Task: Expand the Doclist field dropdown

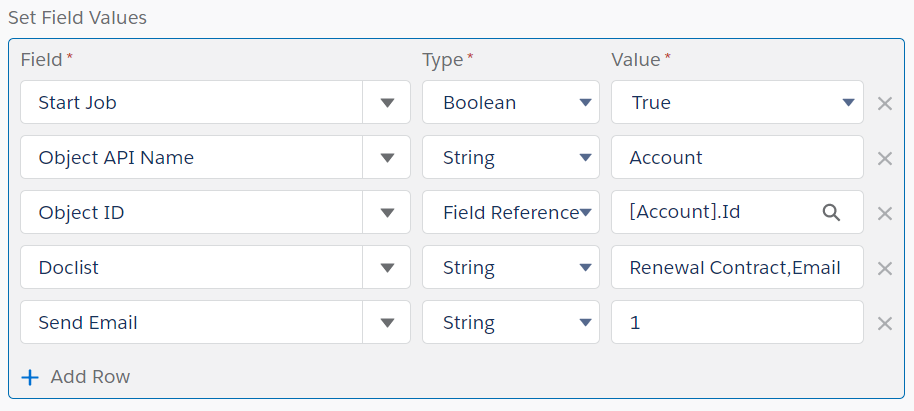Action: coord(387,267)
